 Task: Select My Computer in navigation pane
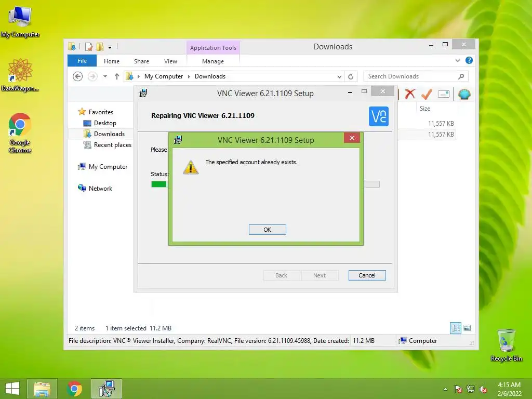tap(108, 167)
